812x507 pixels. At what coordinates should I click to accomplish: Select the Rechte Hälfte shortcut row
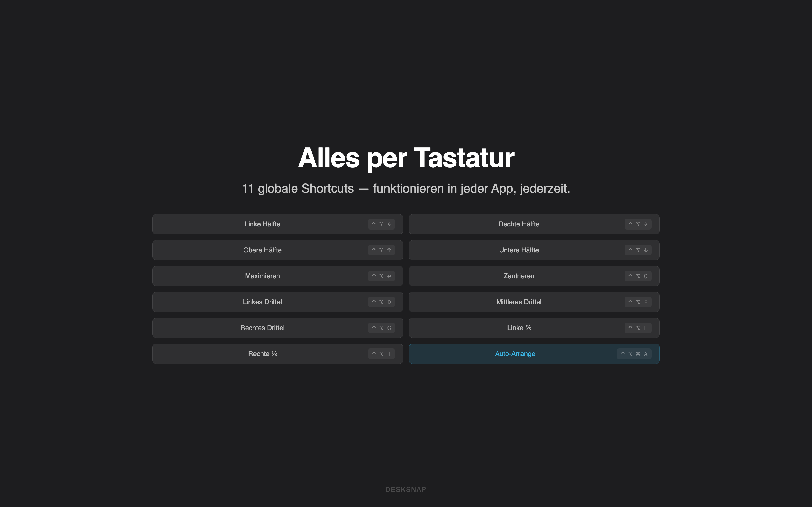pyautogui.click(x=534, y=224)
